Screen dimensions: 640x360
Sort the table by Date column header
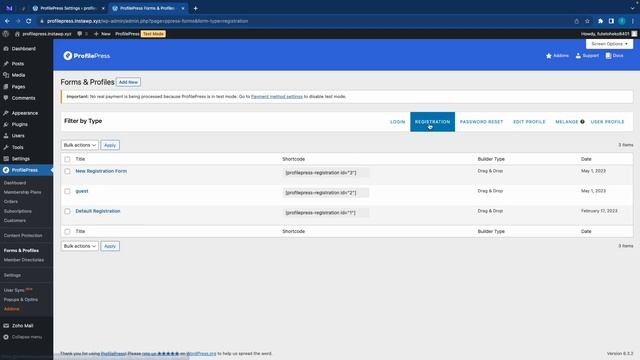(586, 159)
